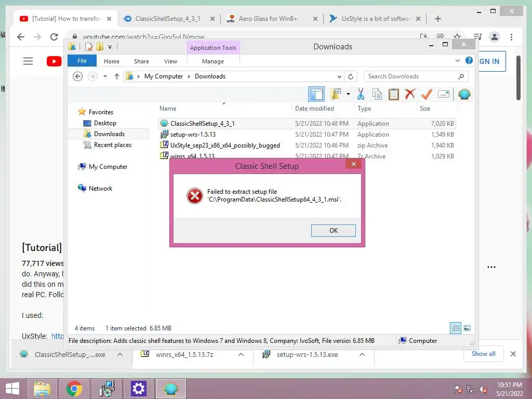Open dropdown arrow beside folder options icon
The width and height of the screenshot is (532, 399).
(x=348, y=94)
